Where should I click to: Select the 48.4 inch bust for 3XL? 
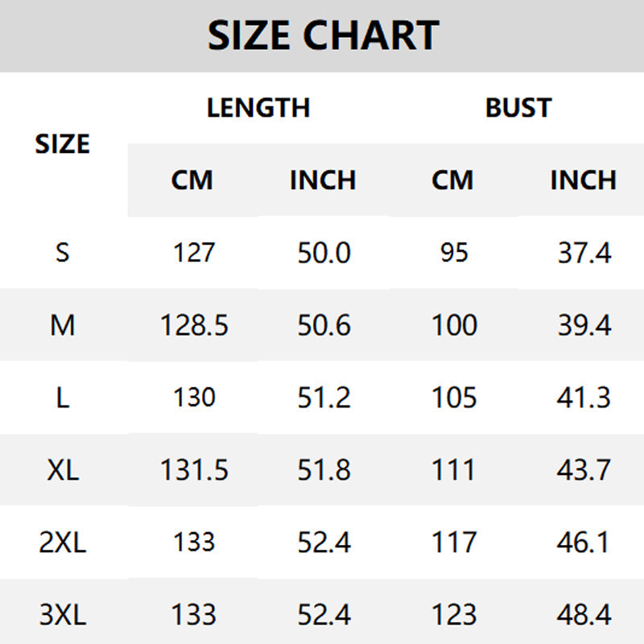pos(584,615)
